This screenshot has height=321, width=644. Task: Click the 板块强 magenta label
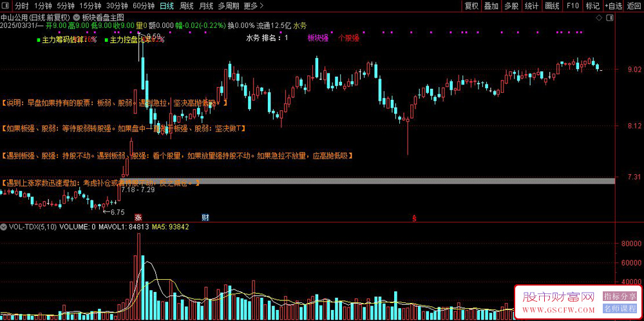(x=318, y=38)
